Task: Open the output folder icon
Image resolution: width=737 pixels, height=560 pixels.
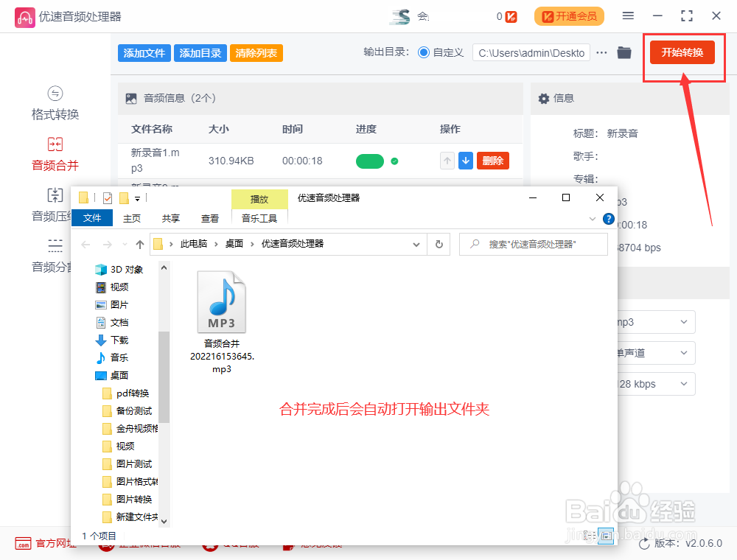Action: tap(624, 52)
